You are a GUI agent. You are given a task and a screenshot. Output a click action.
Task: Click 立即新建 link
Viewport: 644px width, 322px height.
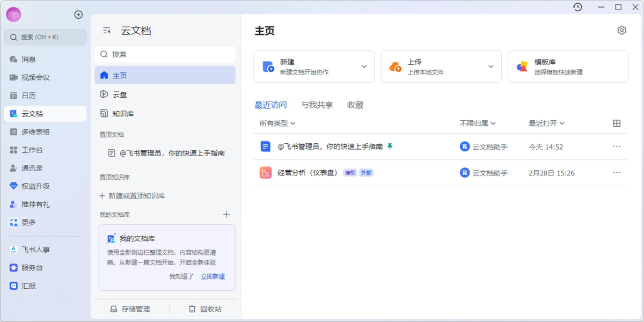(213, 276)
